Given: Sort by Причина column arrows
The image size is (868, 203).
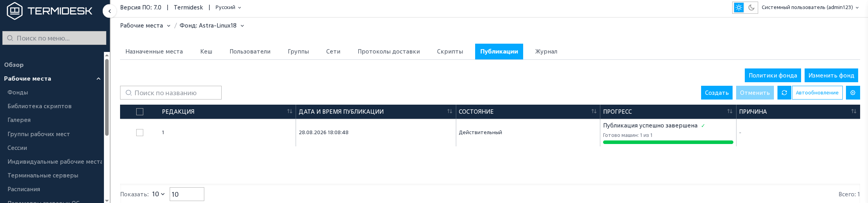Looking at the screenshot, I should click(854, 112).
